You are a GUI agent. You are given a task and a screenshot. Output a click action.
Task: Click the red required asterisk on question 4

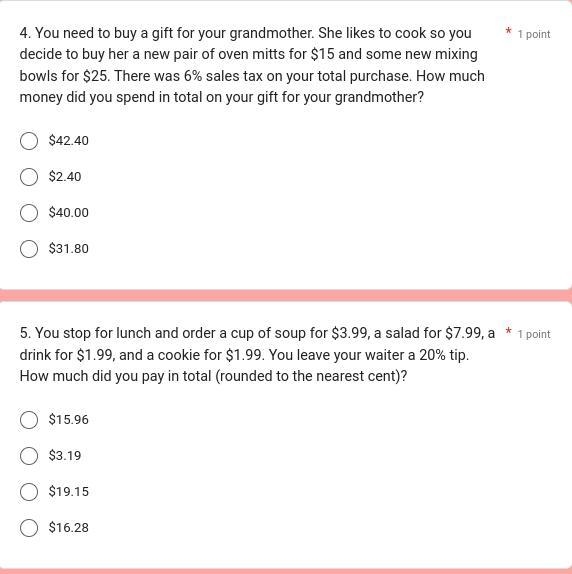point(508,31)
